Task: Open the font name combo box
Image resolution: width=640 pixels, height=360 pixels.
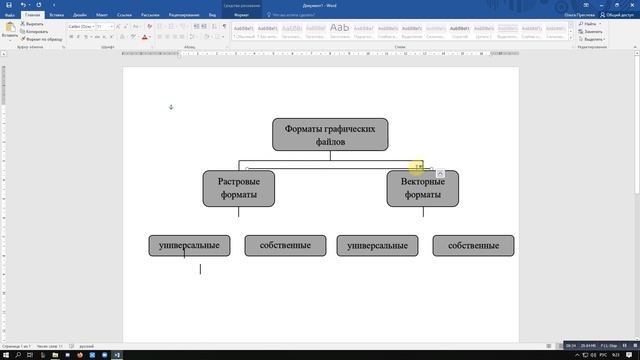Action: 81,27
